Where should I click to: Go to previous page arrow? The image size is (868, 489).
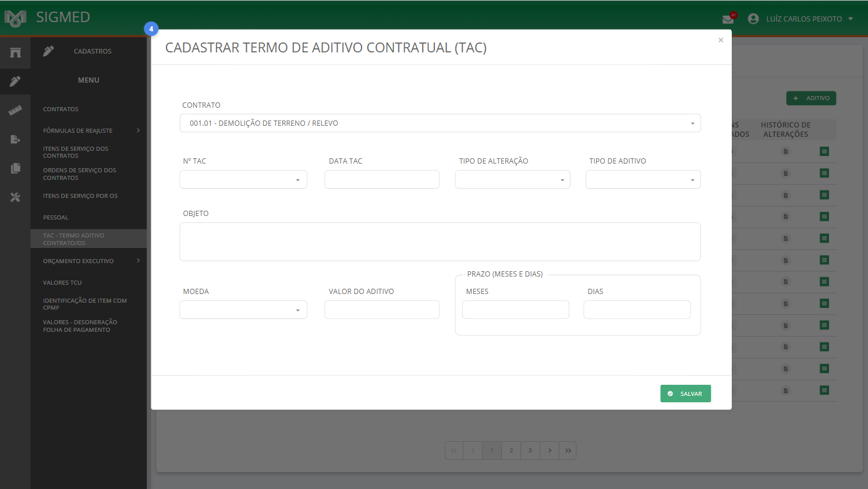473,451
